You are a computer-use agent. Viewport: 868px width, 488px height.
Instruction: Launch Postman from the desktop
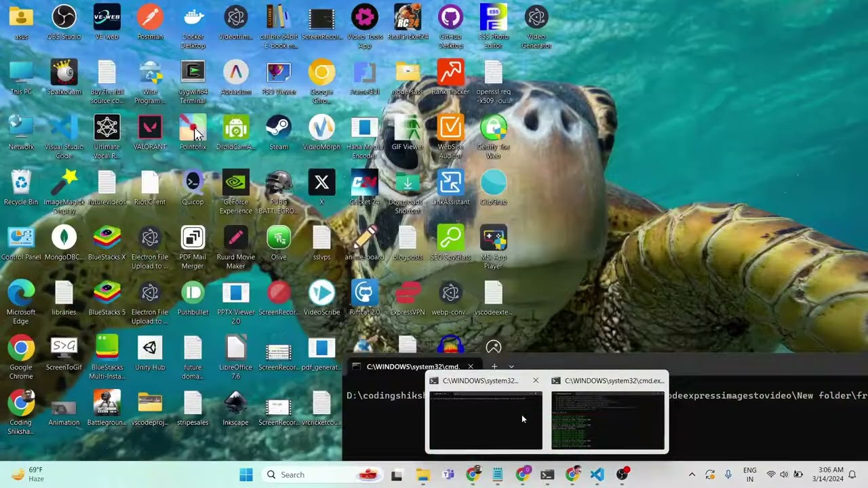click(x=150, y=22)
